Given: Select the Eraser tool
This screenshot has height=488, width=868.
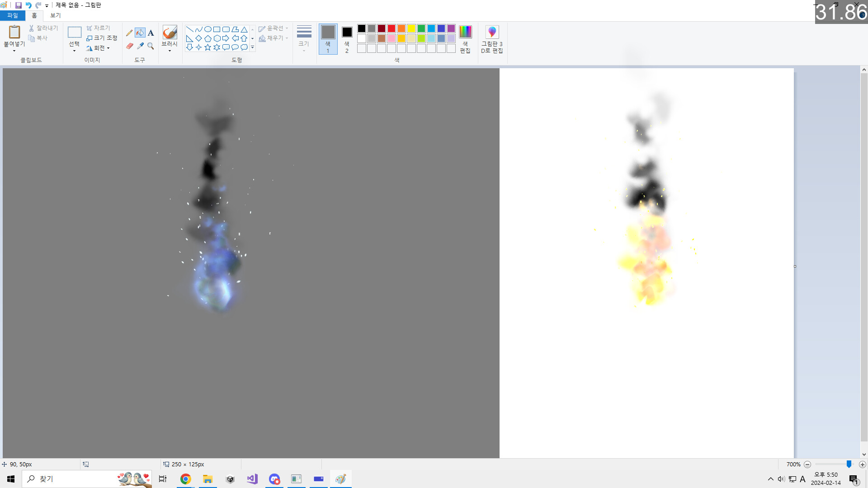Looking at the screenshot, I should (129, 46).
